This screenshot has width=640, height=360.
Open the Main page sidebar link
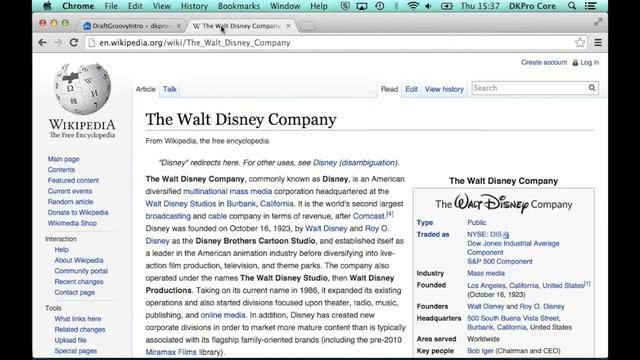tap(64, 159)
